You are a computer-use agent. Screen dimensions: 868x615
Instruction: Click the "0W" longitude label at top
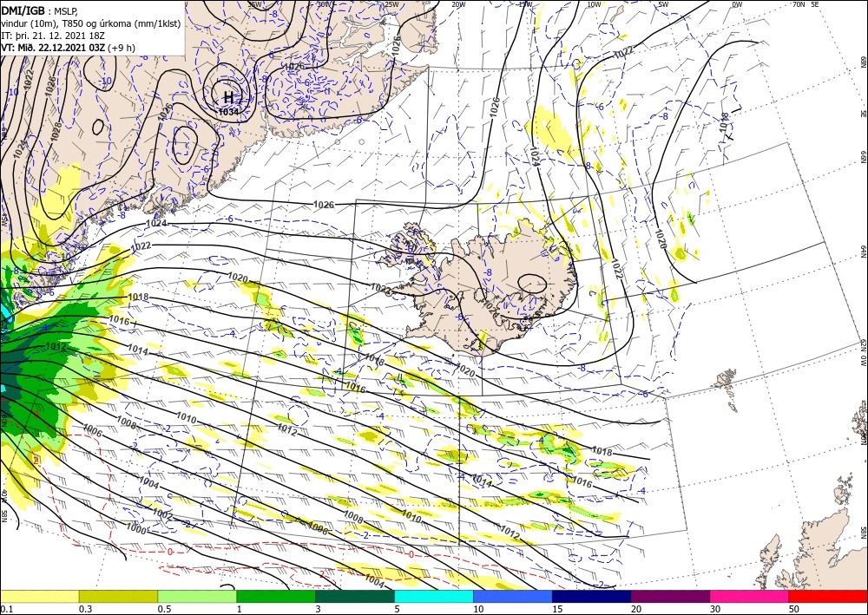(x=737, y=4)
